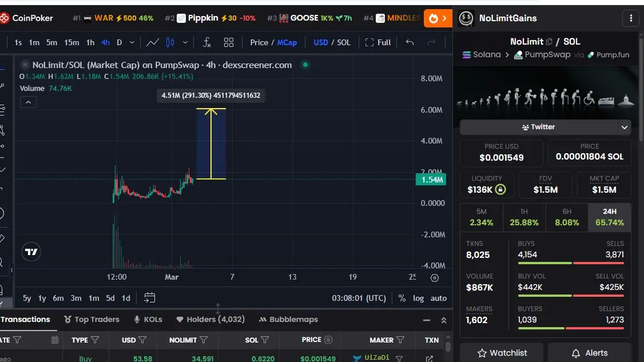Open the chart layout grid icon
Image resolution: width=644 pixels, height=362 pixels.
tap(229, 42)
